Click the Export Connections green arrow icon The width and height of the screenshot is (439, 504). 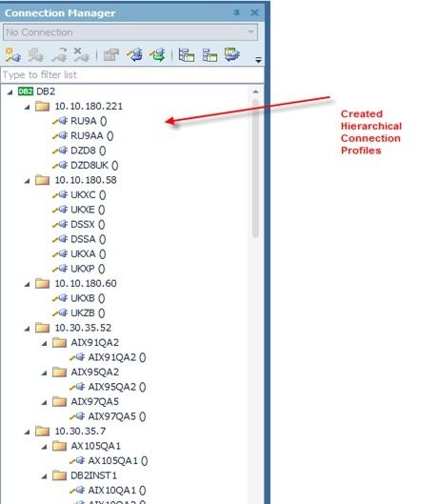[x=158, y=55]
